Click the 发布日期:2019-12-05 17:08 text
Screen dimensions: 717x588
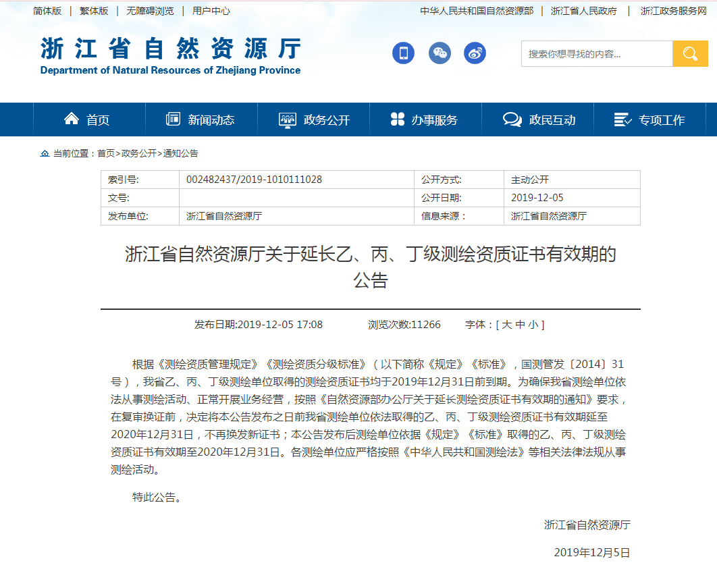[259, 325]
